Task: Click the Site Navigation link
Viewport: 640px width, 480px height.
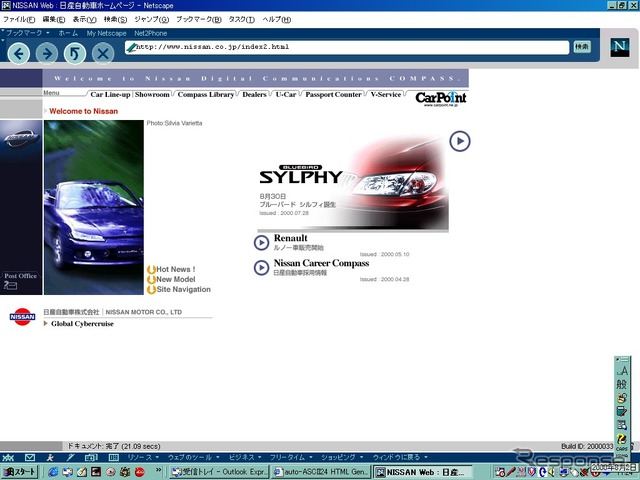Action: (184, 289)
